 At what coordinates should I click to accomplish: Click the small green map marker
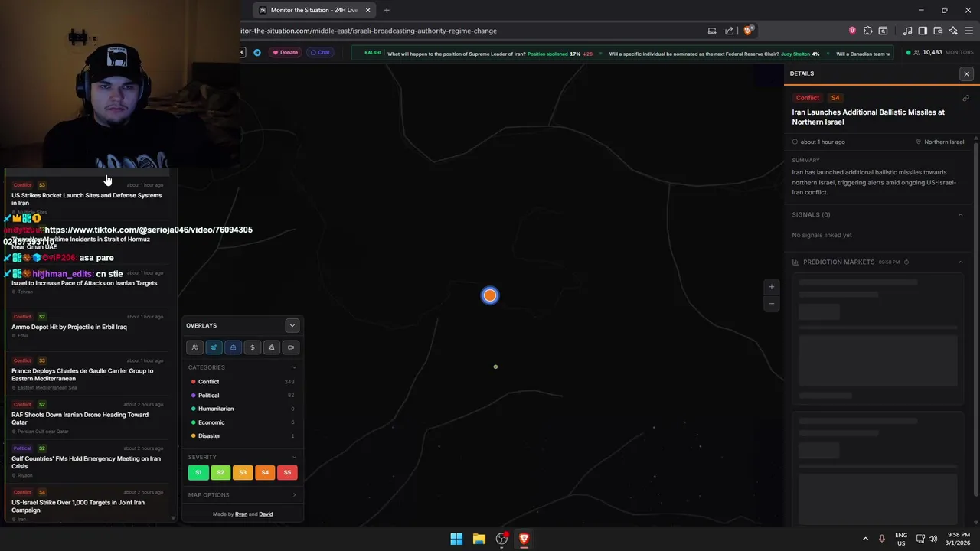pyautogui.click(x=495, y=367)
